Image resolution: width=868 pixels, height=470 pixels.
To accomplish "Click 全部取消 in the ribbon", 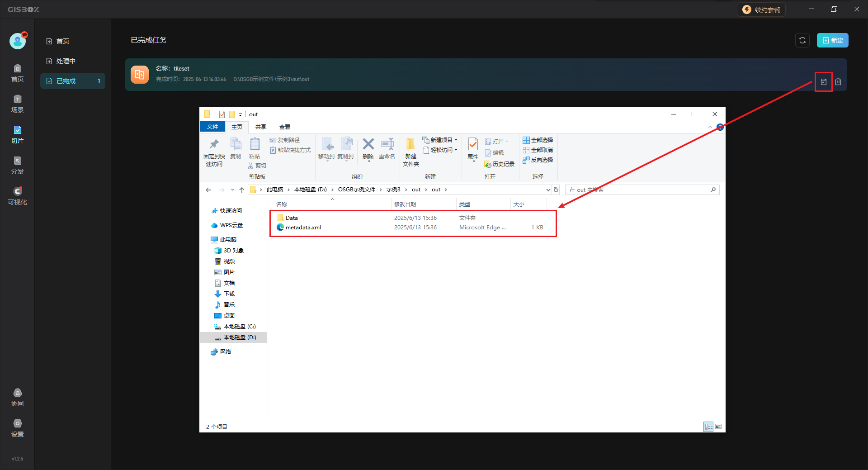I will click(x=538, y=150).
